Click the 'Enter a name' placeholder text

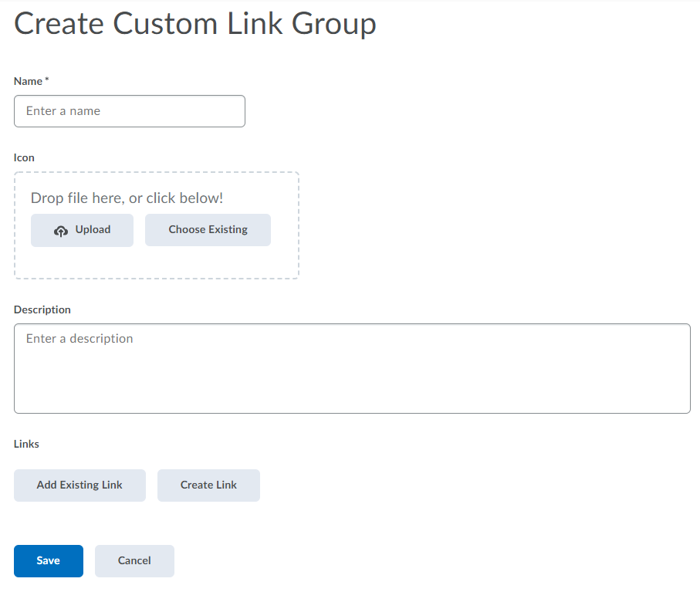63,111
